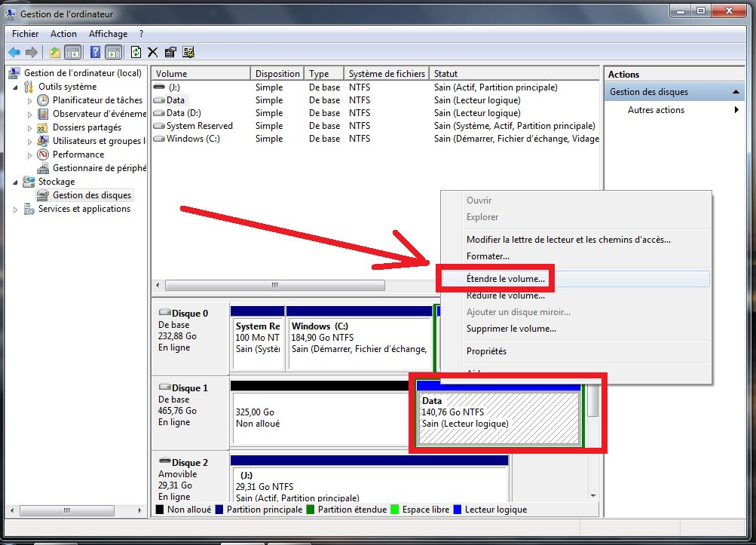The height and width of the screenshot is (545, 756).
Task: Select the System Reserved row in volume list
Action: pyautogui.click(x=375, y=126)
